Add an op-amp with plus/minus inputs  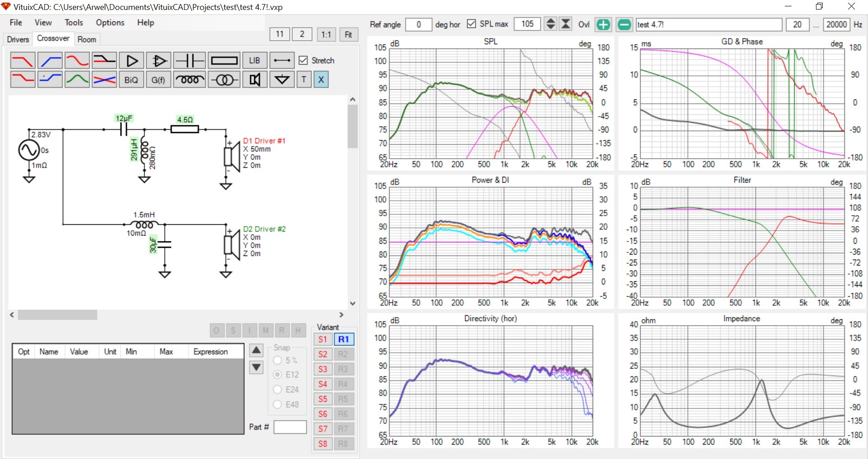159,60
